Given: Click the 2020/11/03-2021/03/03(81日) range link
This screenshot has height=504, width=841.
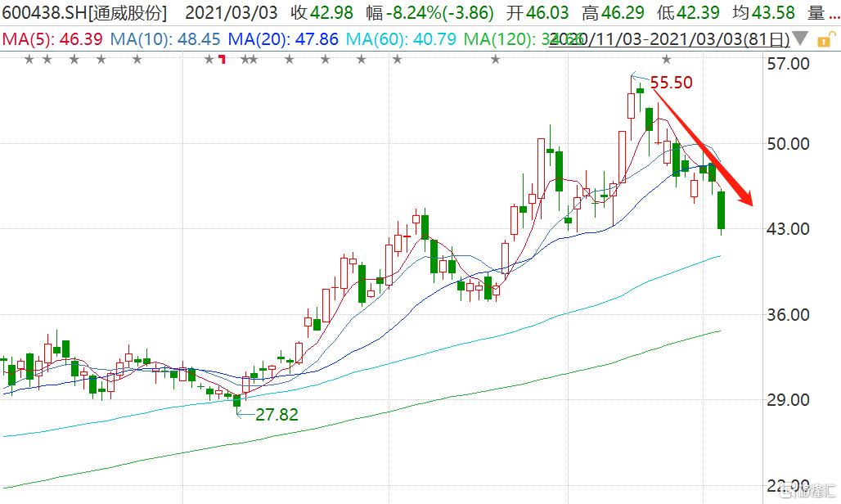Looking at the screenshot, I should click(671, 39).
